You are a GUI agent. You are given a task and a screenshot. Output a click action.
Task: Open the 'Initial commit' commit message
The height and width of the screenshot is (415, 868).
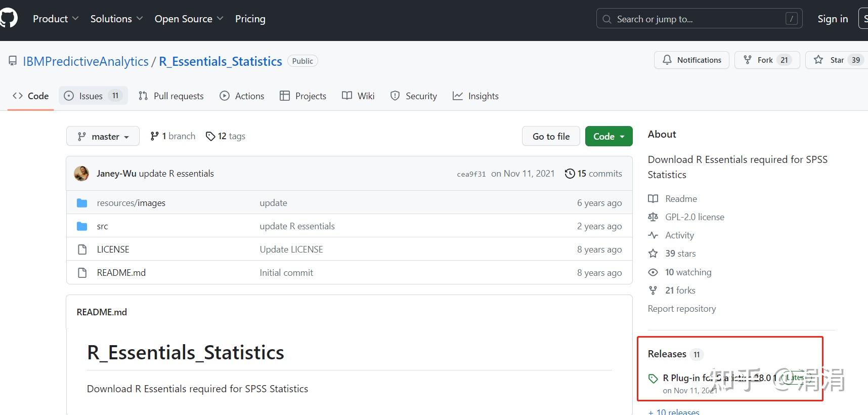click(x=286, y=273)
